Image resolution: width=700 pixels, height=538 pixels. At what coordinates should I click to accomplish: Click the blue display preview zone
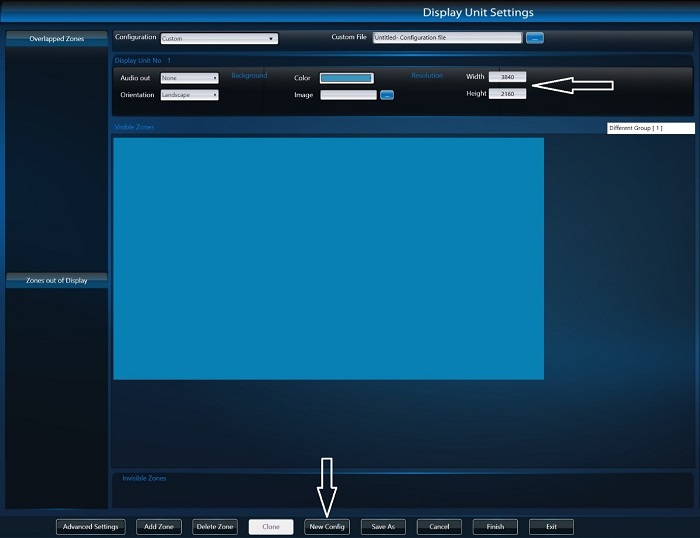(329, 259)
